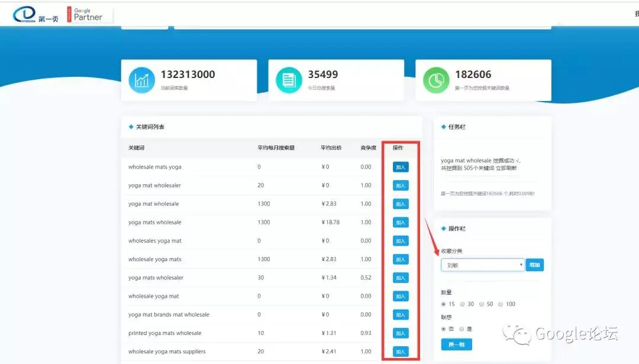Click the 换一组 button
Screen dimensions: 639x364
[456, 344]
